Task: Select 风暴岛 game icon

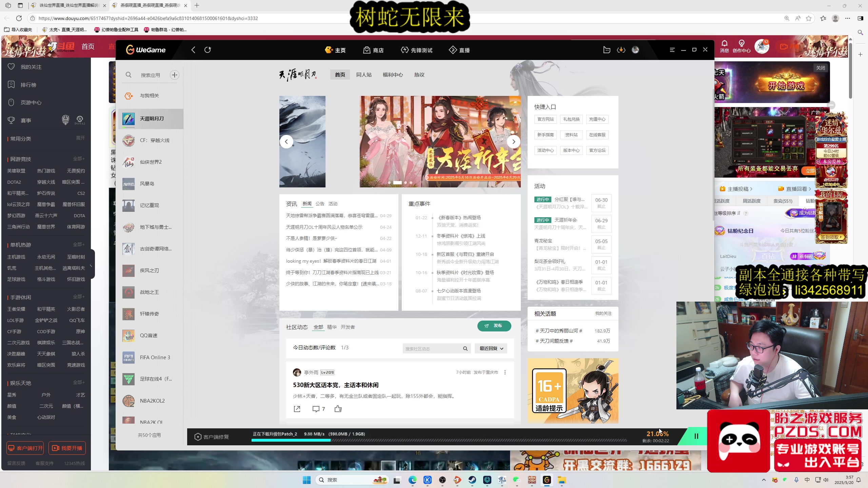Action: 129,184
